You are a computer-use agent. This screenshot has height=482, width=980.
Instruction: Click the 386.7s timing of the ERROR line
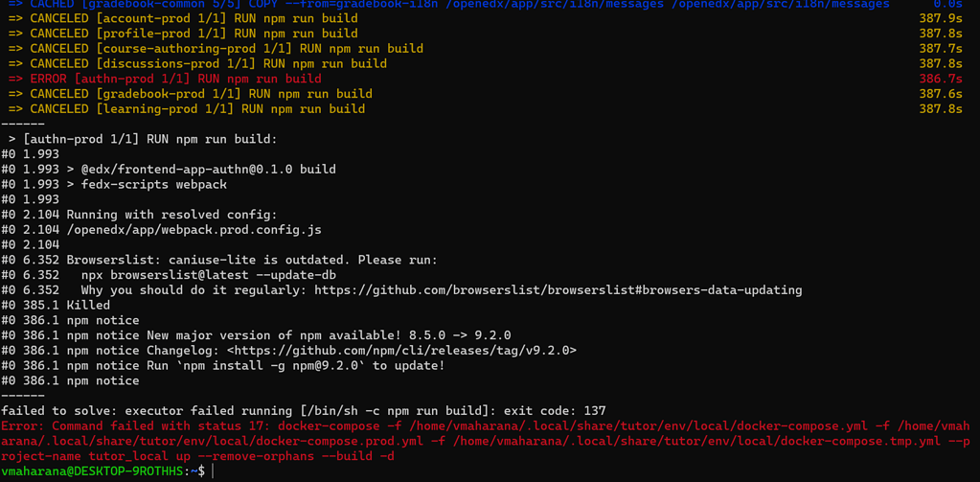click(941, 79)
